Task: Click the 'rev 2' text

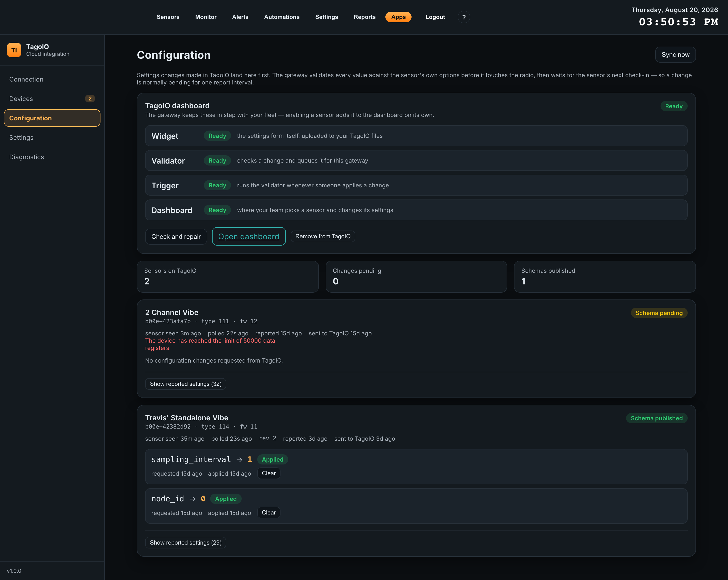Action: pos(267,438)
